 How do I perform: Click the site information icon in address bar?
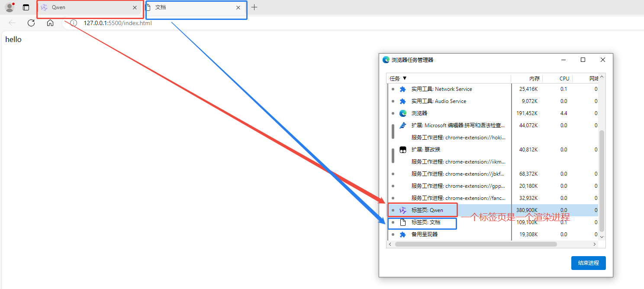click(x=74, y=23)
